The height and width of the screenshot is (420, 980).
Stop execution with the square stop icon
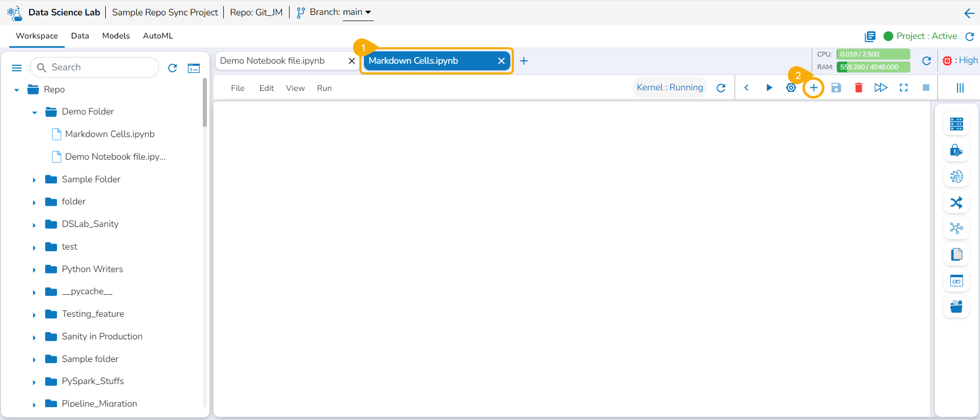click(926, 88)
